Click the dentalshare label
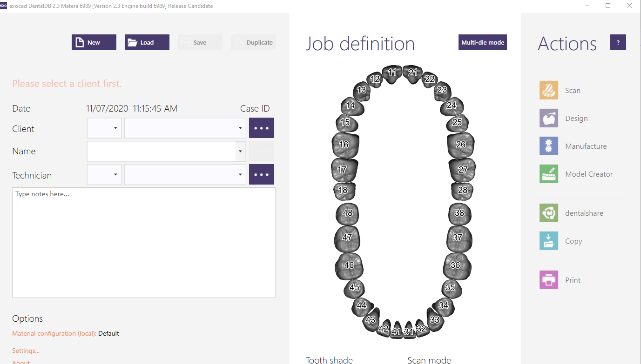 point(584,213)
